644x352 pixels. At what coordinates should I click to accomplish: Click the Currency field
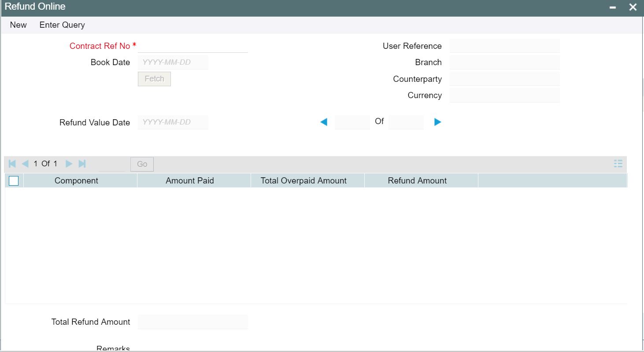point(505,95)
